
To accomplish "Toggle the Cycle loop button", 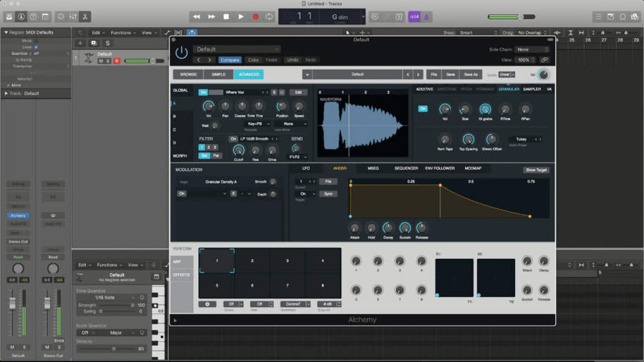I will [269, 17].
